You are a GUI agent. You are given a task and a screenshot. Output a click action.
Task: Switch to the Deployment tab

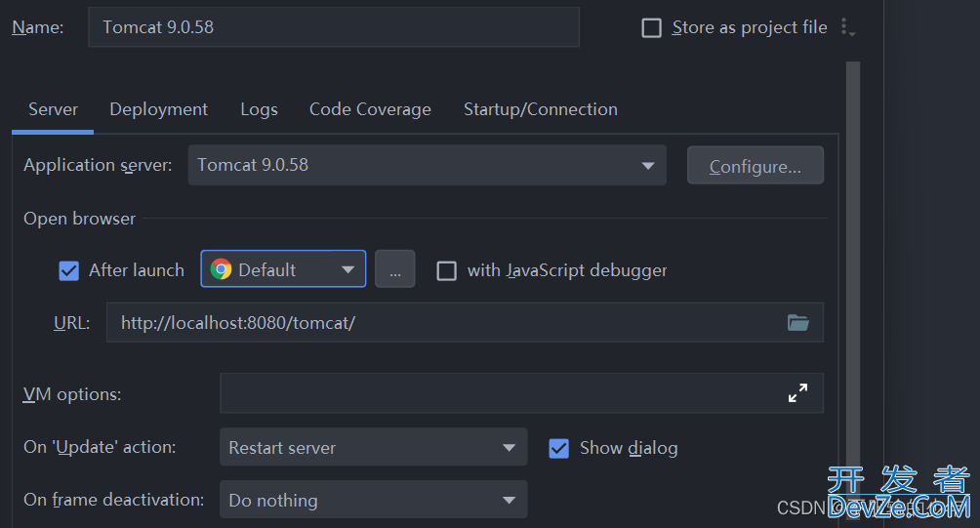pos(159,109)
